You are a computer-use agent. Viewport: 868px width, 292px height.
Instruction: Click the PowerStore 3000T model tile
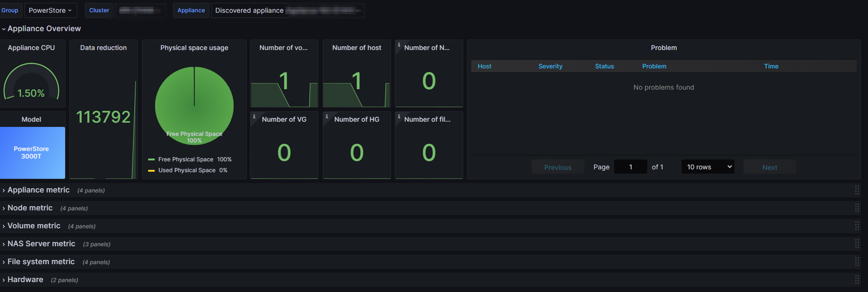point(31,153)
